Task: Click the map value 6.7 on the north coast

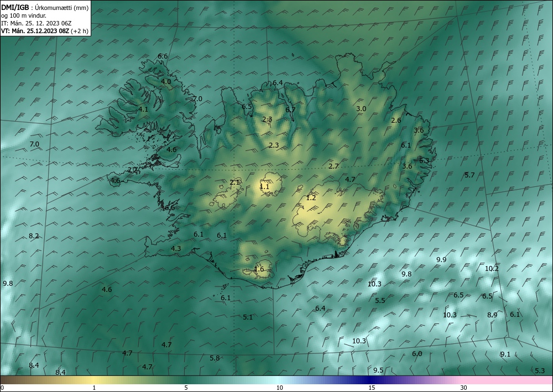Action: coord(290,109)
